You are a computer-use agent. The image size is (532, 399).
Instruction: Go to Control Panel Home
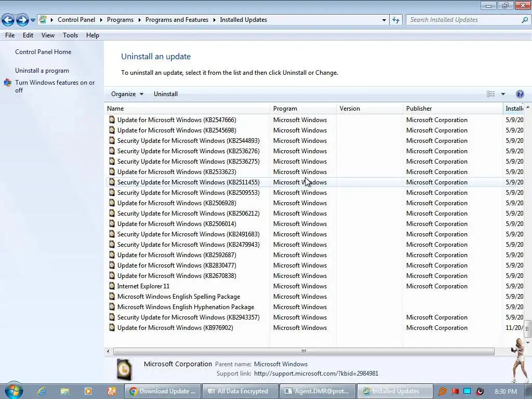click(x=43, y=52)
